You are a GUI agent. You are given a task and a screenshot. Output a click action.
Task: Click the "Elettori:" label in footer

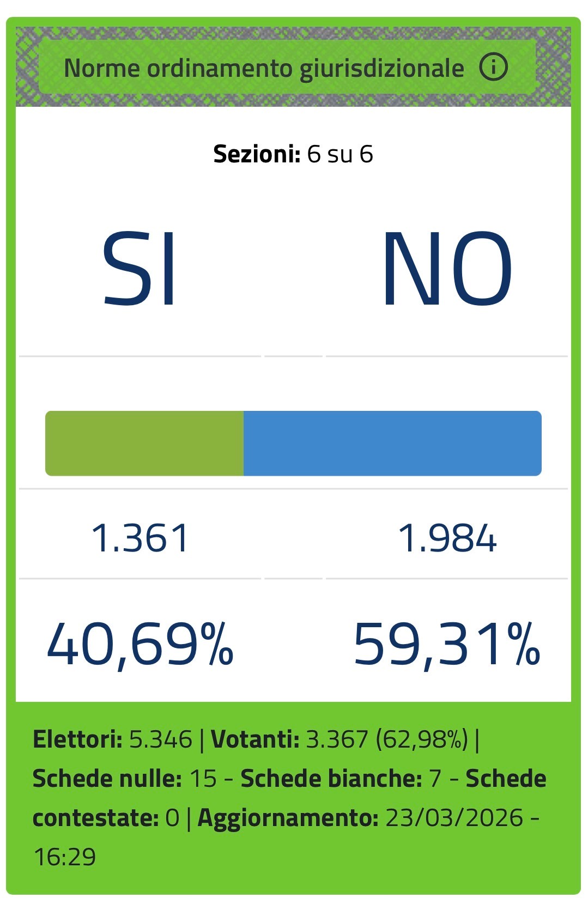pyautogui.click(x=77, y=739)
